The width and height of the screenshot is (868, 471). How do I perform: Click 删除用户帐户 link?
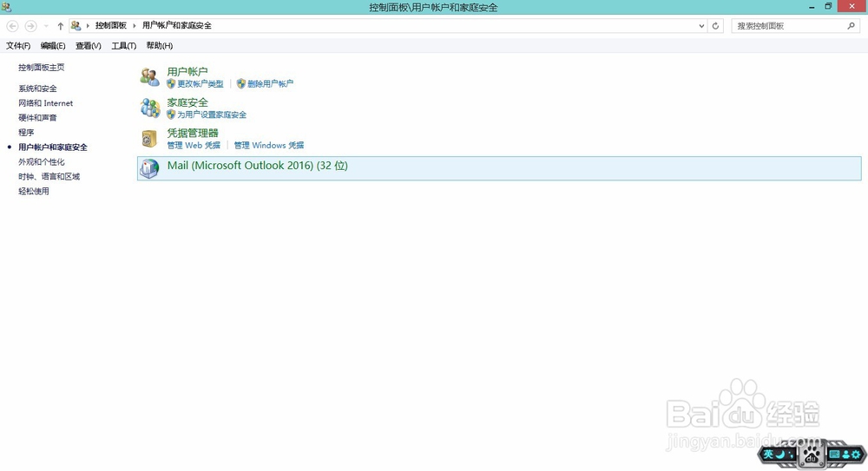point(270,83)
